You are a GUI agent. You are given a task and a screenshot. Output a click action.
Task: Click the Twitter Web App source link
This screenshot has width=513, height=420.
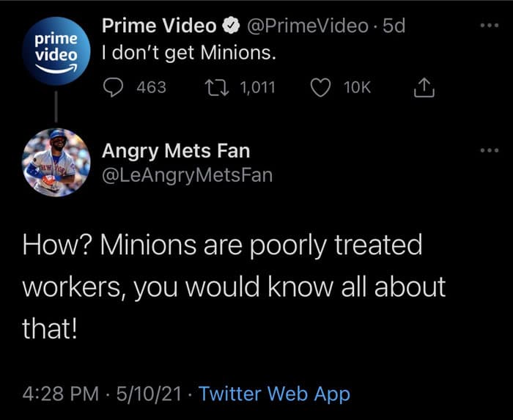(x=275, y=394)
